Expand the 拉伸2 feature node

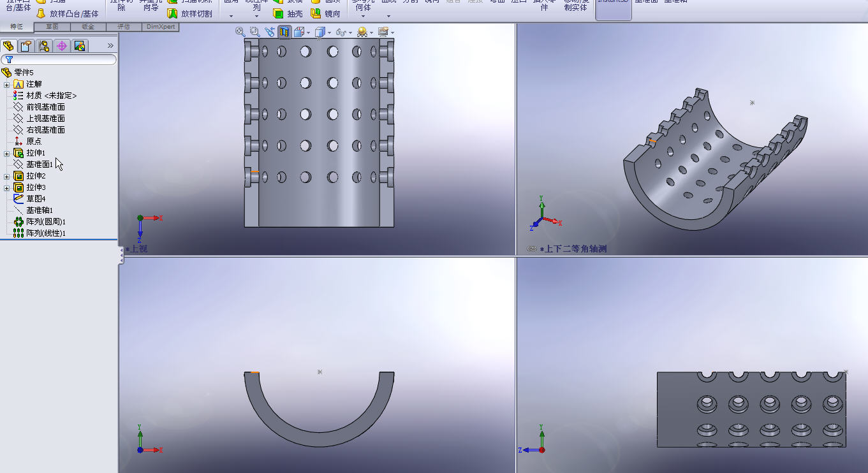(7, 176)
